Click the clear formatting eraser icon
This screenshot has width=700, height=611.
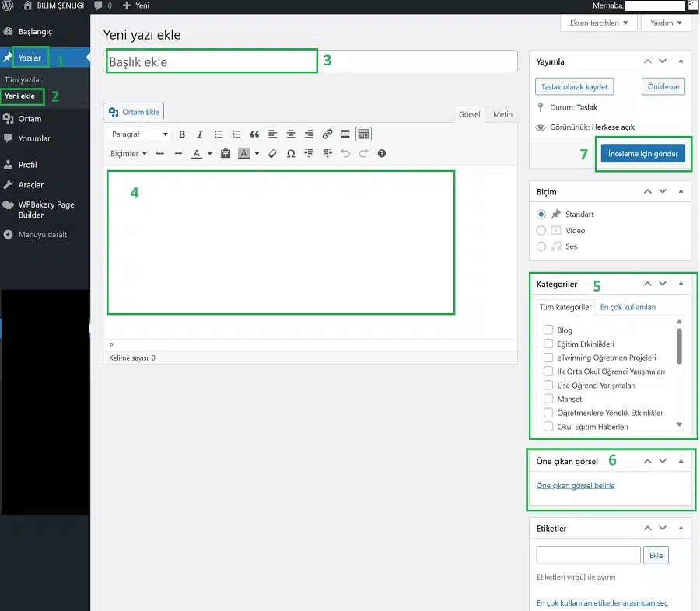(272, 154)
